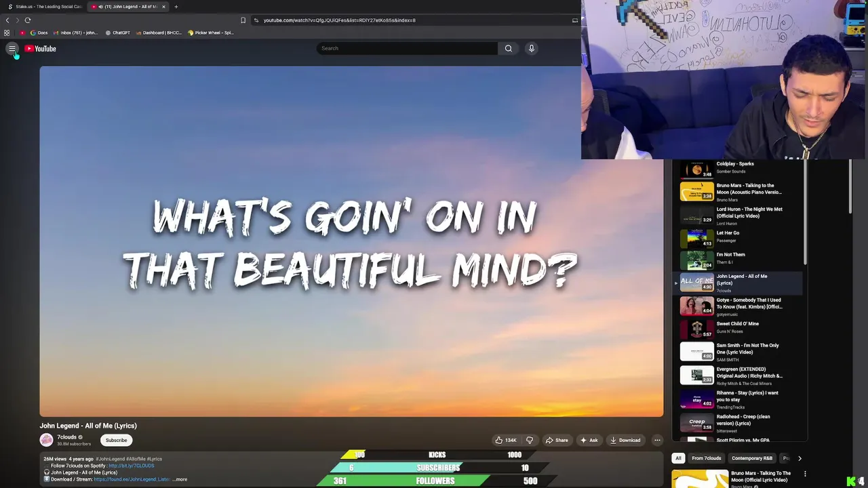Open the ChatGPT bookmark
This screenshot has width=868, height=488.
(x=117, y=33)
